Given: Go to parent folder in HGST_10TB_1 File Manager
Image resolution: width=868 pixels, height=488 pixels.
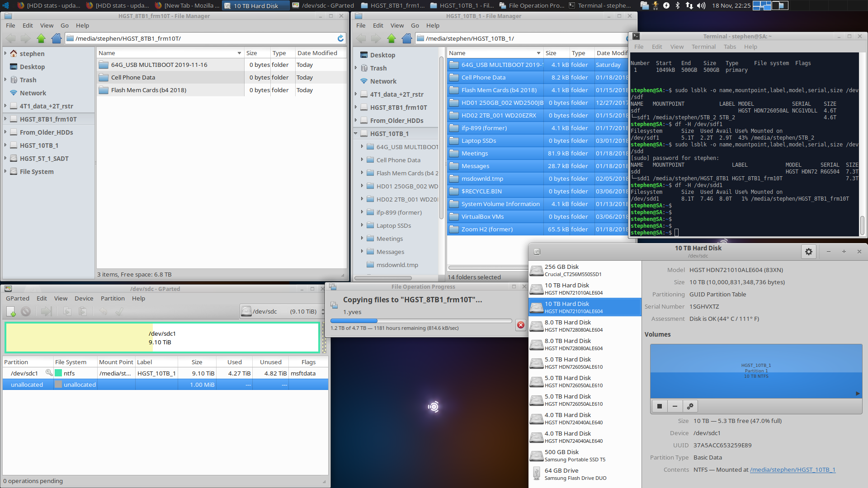Looking at the screenshot, I should (392, 38).
